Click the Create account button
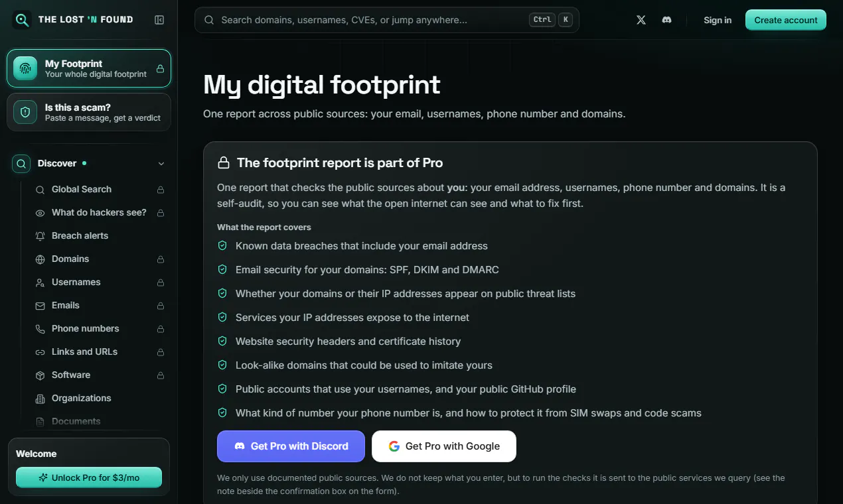Image resolution: width=843 pixels, height=504 pixels. pos(786,20)
